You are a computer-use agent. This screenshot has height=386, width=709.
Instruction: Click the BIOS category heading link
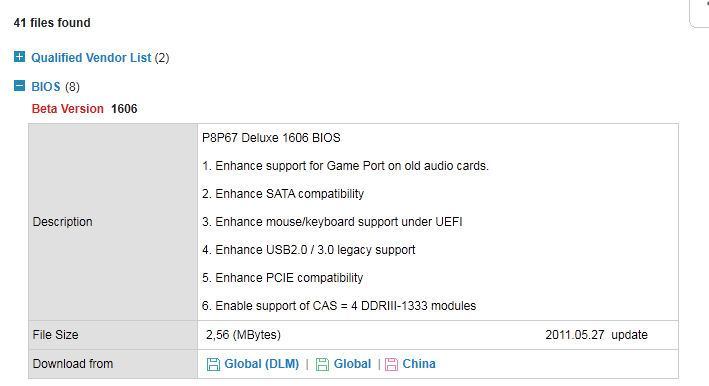[46, 86]
